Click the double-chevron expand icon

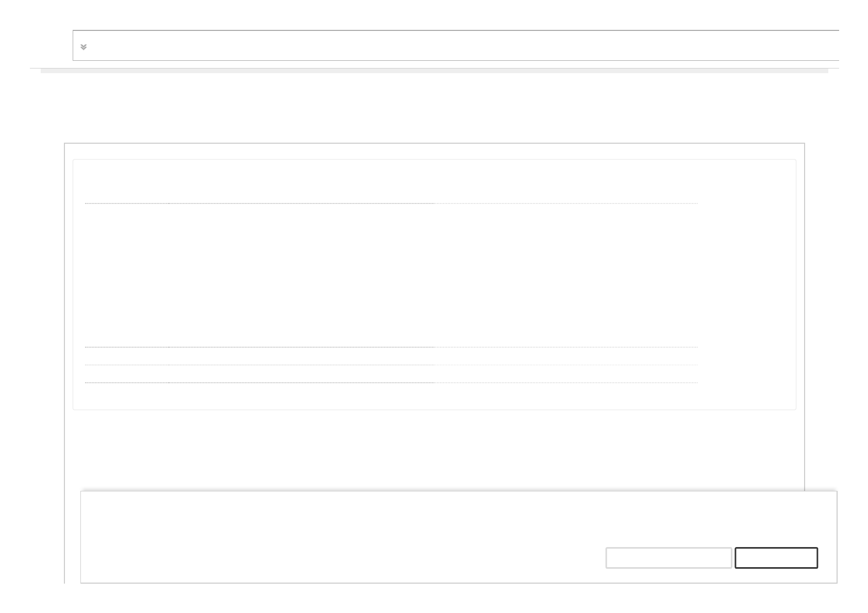[x=84, y=47]
